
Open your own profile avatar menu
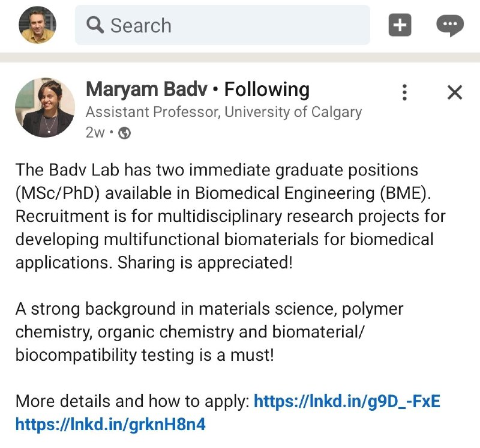coord(37,25)
